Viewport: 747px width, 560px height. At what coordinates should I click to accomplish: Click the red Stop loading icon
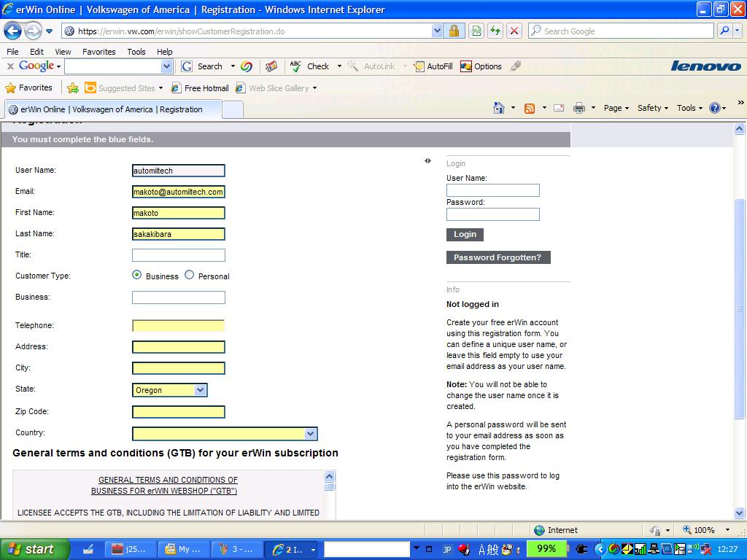point(514,31)
